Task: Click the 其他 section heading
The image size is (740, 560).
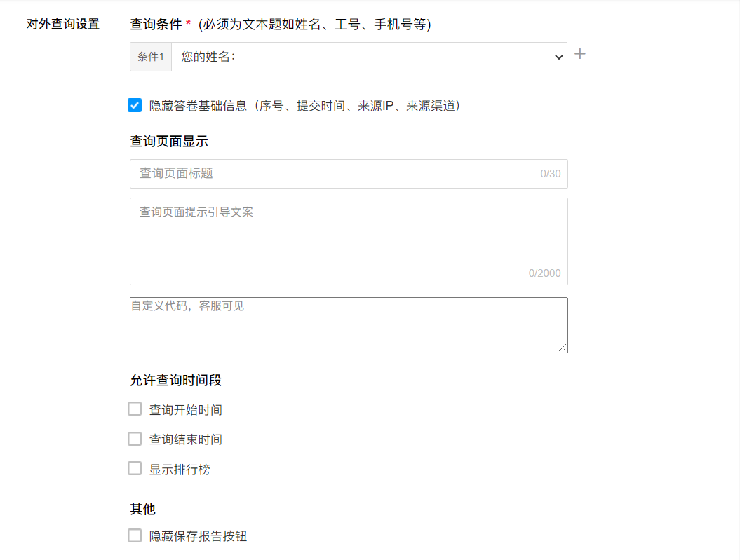Action: 142,509
